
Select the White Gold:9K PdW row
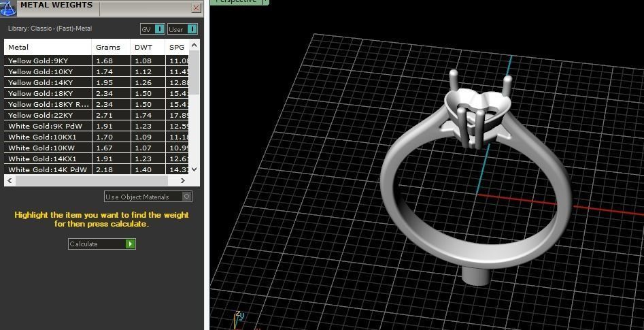(97, 126)
